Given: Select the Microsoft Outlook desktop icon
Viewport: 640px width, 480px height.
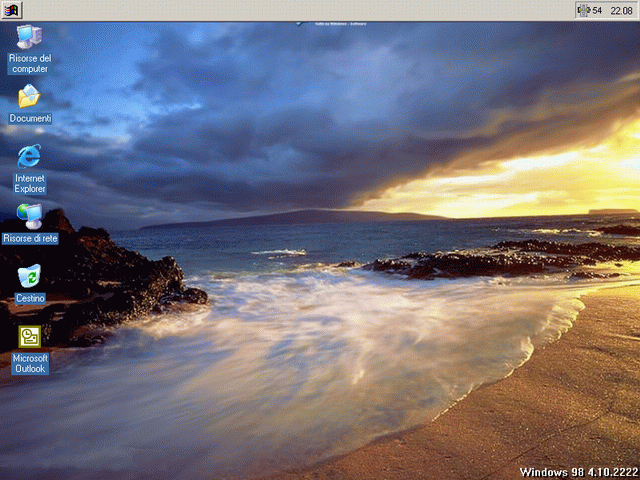Looking at the screenshot, I should [29, 336].
